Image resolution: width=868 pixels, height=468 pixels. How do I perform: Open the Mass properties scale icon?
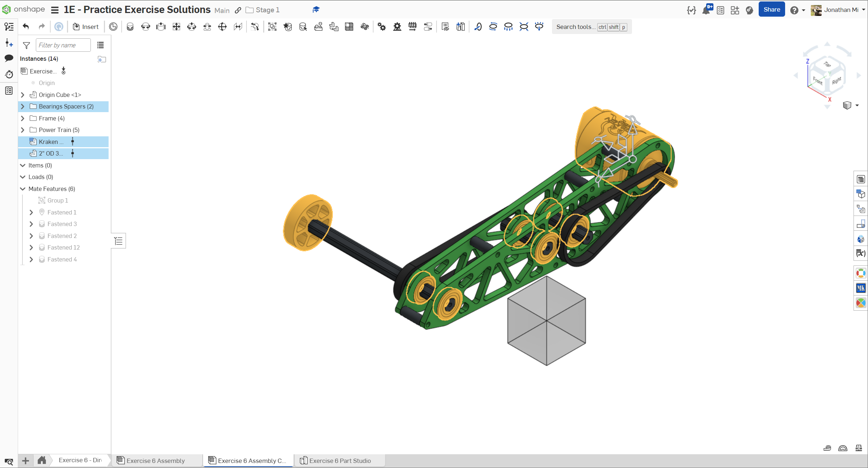pos(859,448)
